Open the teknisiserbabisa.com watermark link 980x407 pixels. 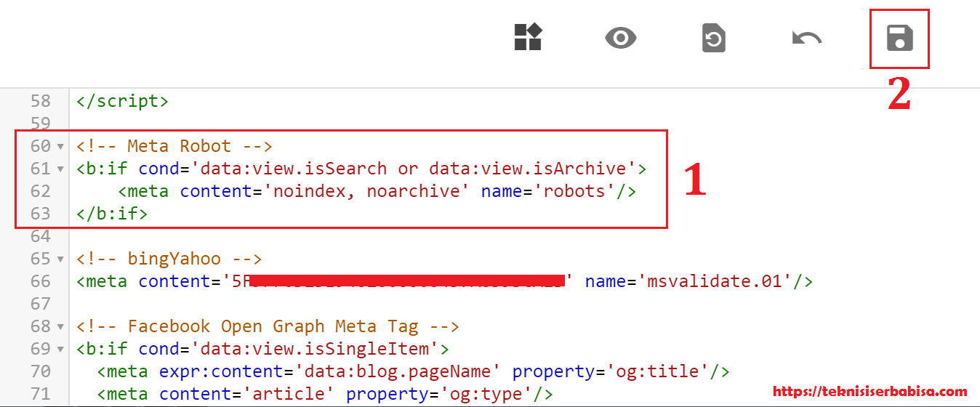(869, 392)
